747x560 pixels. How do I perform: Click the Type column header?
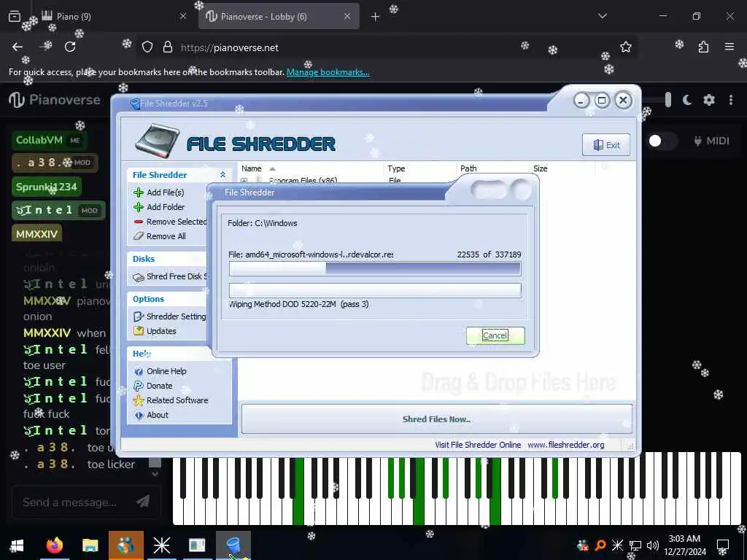(x=419, y=168)
